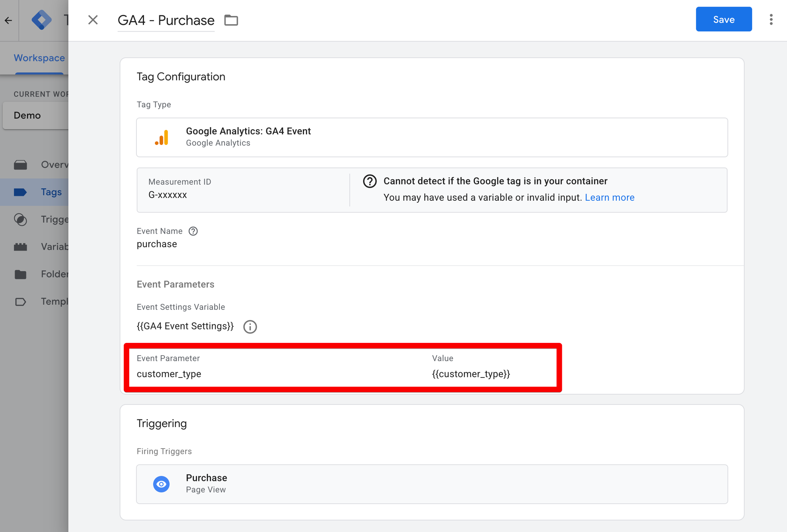Open the three-dot more options menu
This screenshot has height=532, width=787.
coord(771,20)
